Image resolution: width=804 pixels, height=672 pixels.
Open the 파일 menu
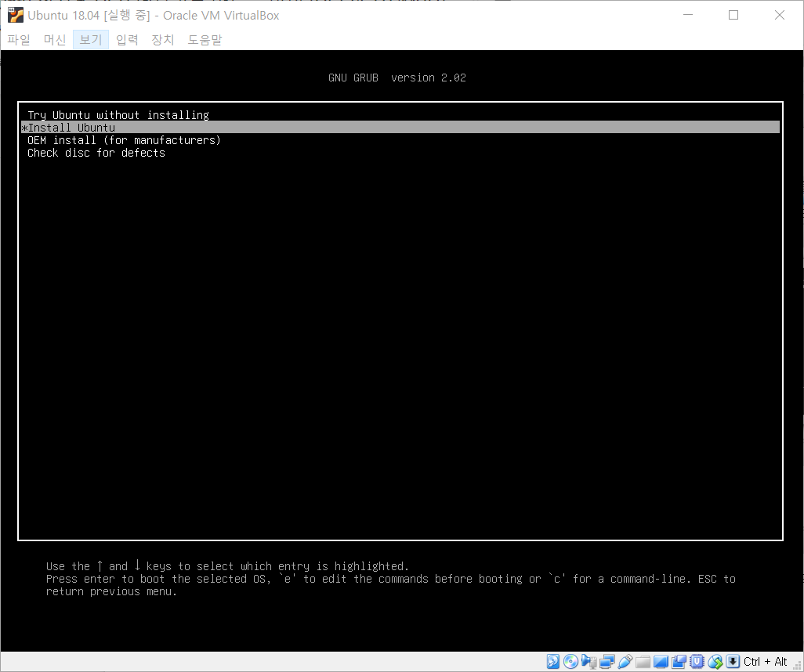[x=19, y=39]
